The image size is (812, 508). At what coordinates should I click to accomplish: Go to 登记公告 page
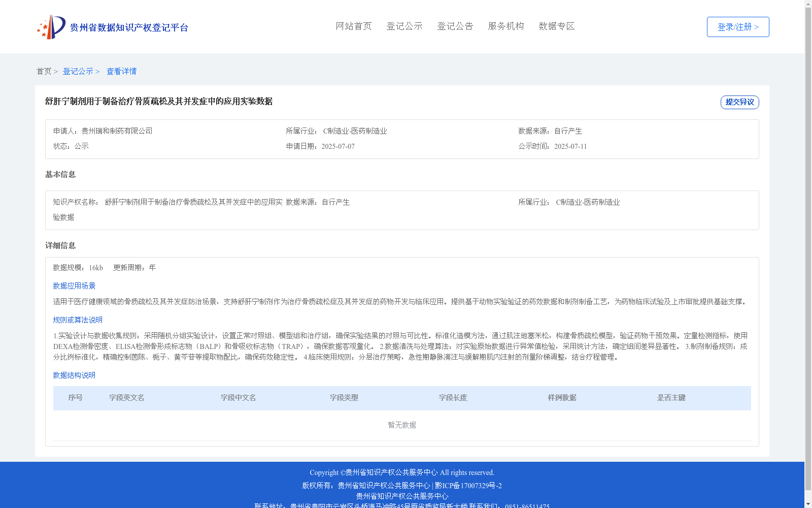[x=455, y=26]
